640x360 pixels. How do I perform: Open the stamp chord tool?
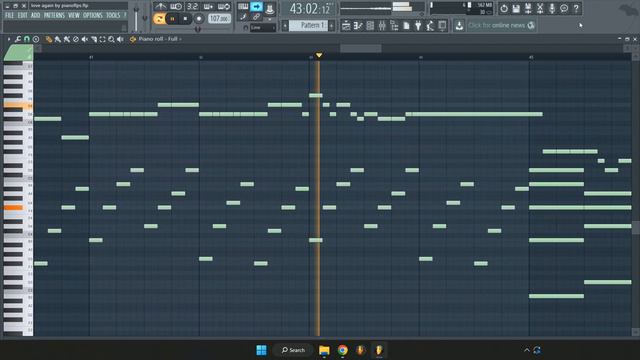[x=36, y=39]
